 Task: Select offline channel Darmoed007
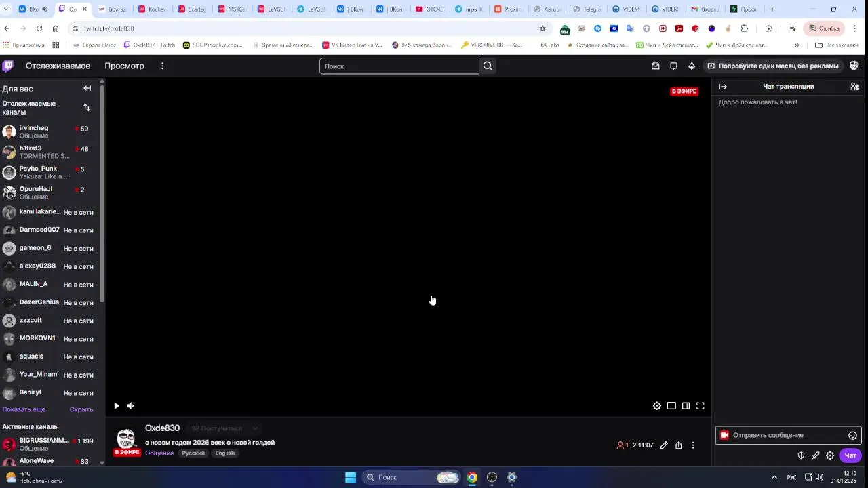[51, 230]
